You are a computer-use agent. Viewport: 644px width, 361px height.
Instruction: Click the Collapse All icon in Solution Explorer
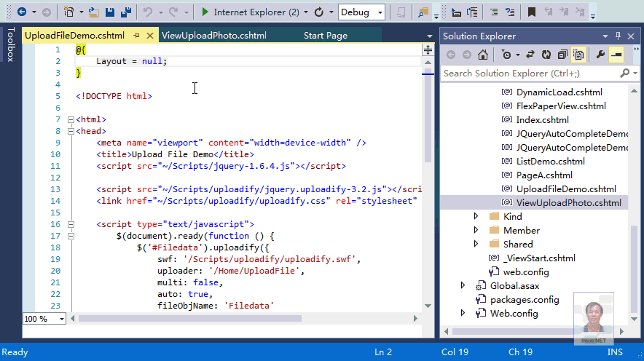pos(562,55)
